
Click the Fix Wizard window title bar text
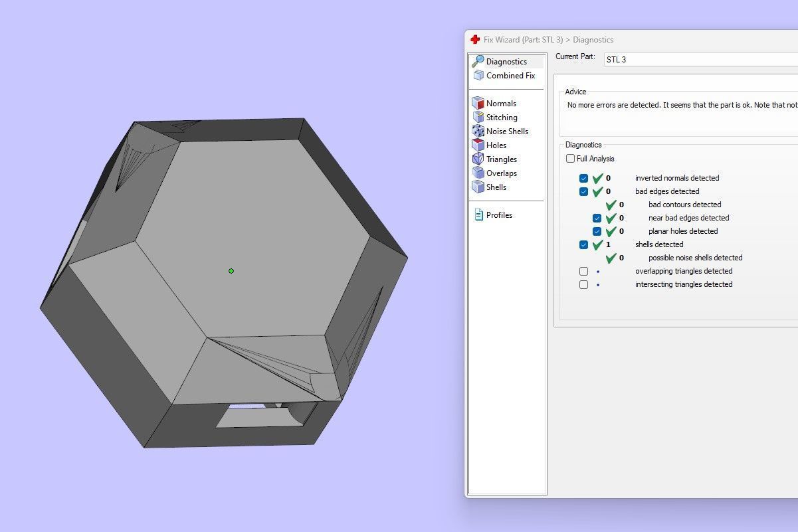pyautogui.click(x=548, y=40)
